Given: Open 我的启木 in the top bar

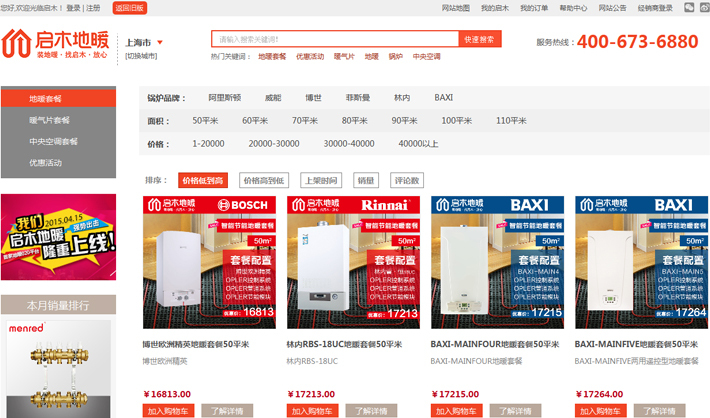Looking at the screenshot, I should click(x=494, y=8).
